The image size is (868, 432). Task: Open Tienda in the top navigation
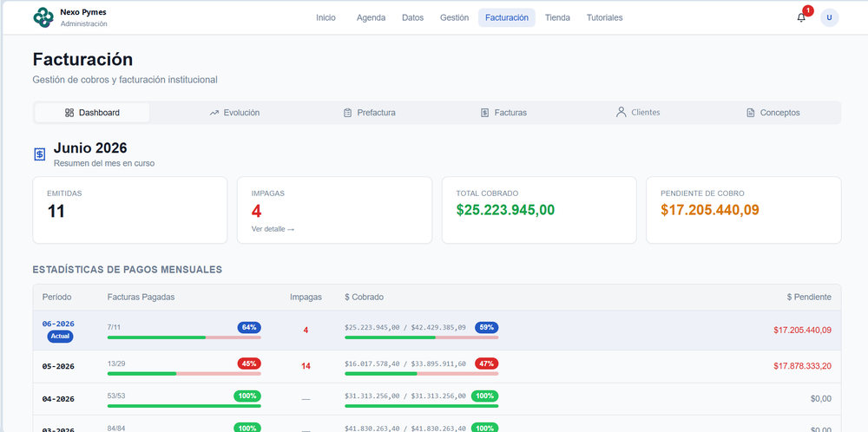557,17
